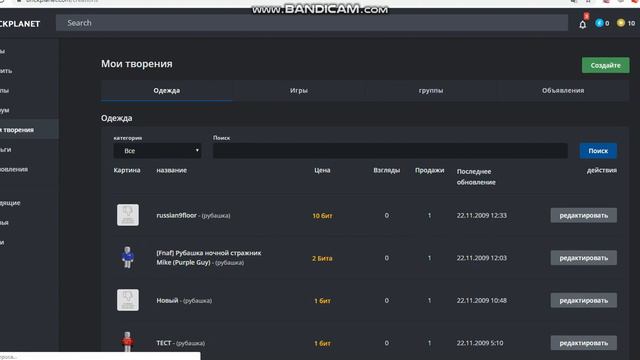Click the blue credits currency icon
The width and height of the screenshot is (640, 360).
(599, 23)
